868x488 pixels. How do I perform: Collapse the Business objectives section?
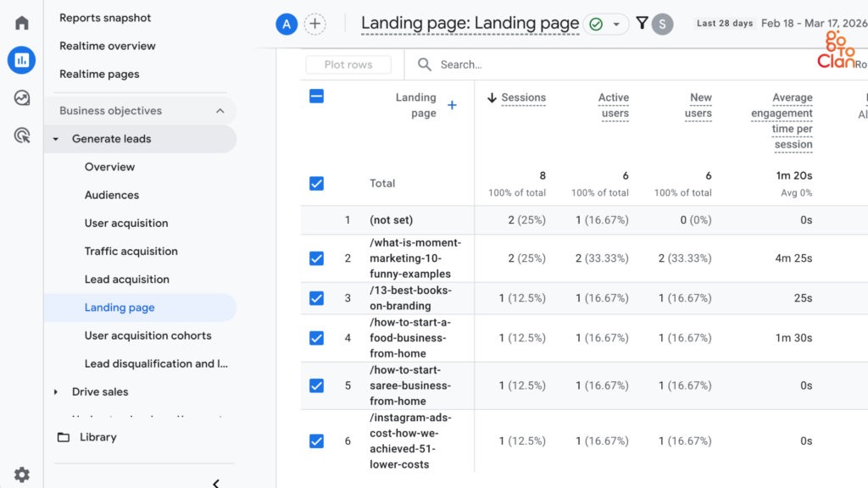click(220, 110)
